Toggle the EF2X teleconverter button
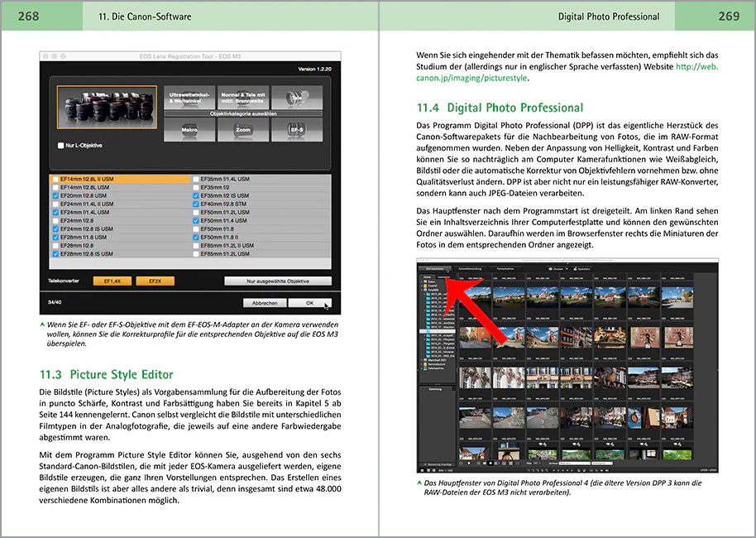 156,281
